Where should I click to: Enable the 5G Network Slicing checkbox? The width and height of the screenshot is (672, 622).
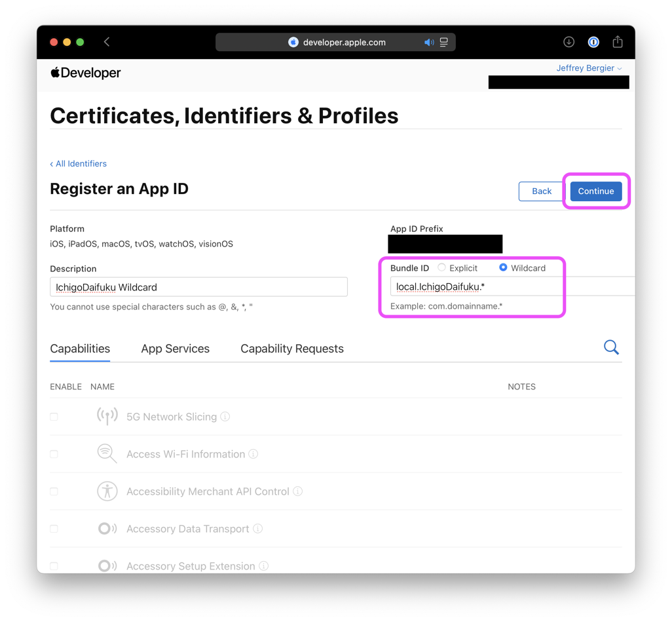click(54, 417)
